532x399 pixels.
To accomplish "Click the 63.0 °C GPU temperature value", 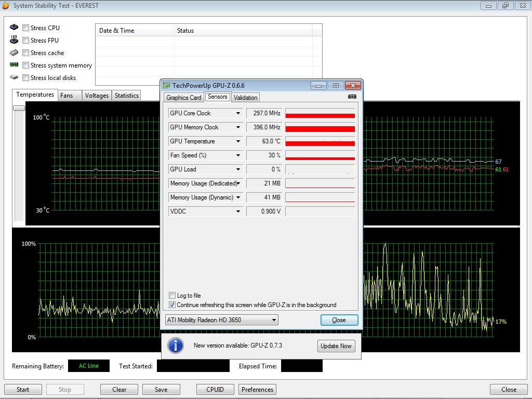I will [x=264, y=141].
